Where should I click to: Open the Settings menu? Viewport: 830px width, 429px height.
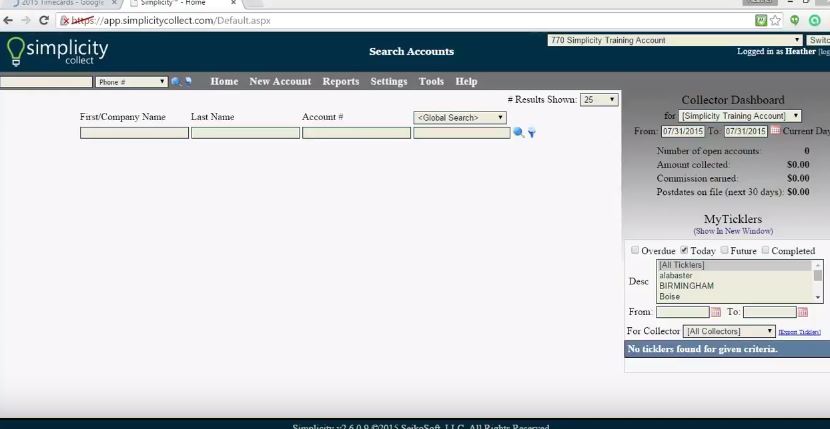point(389,82)
